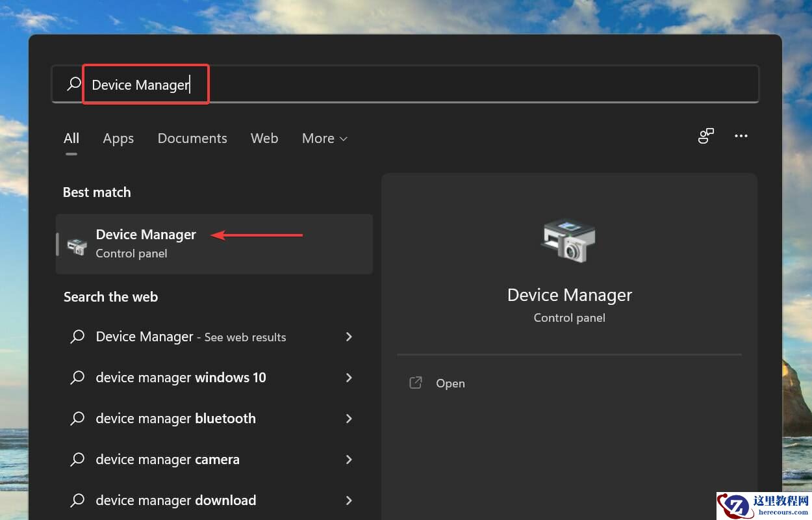The image size is (812, 520).
Task: Switch to the Documents filter tab
Action: [x=192, y=138]
